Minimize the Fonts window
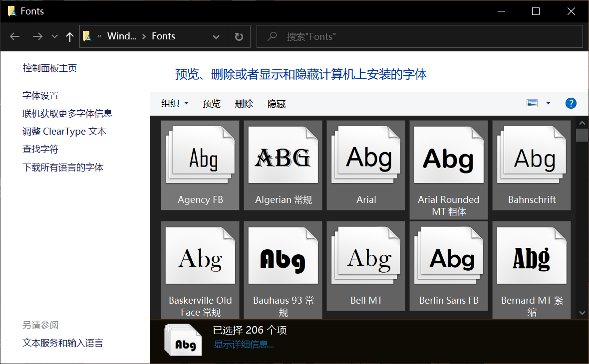Viewport: 589px width, 364px height. click(501, 11)
